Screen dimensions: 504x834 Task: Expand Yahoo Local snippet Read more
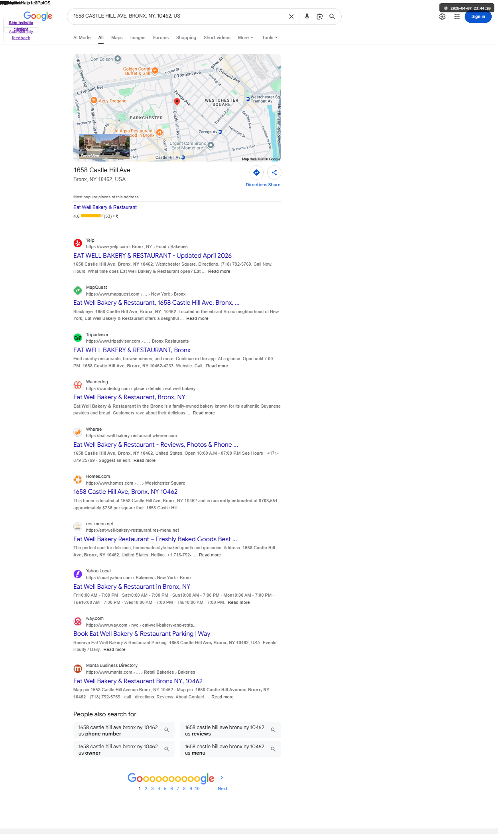click(238, 602)
